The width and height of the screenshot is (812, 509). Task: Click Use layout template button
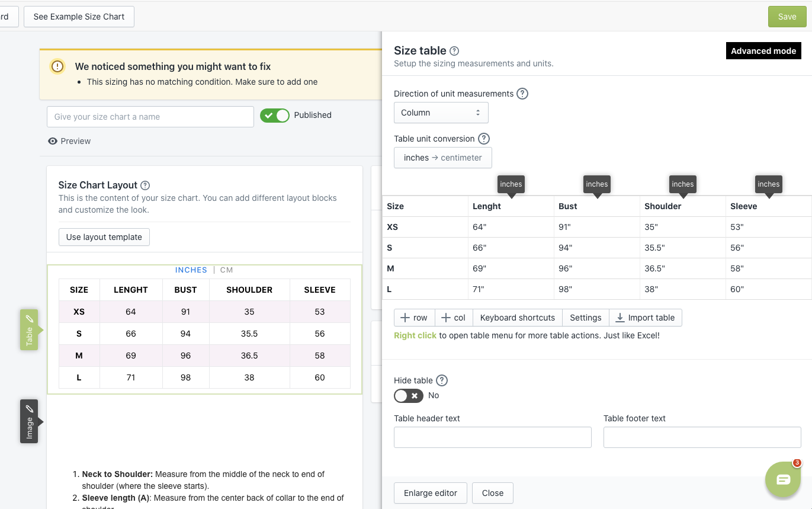[104, 237]
